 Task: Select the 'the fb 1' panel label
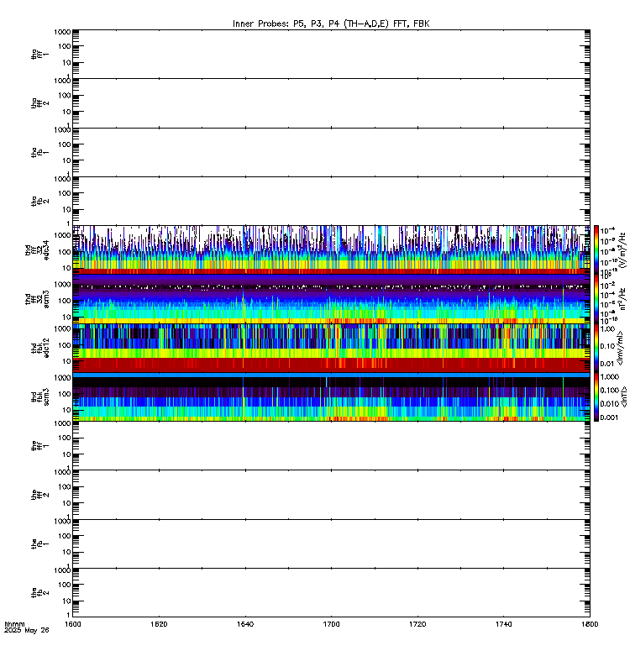(39, 543)
